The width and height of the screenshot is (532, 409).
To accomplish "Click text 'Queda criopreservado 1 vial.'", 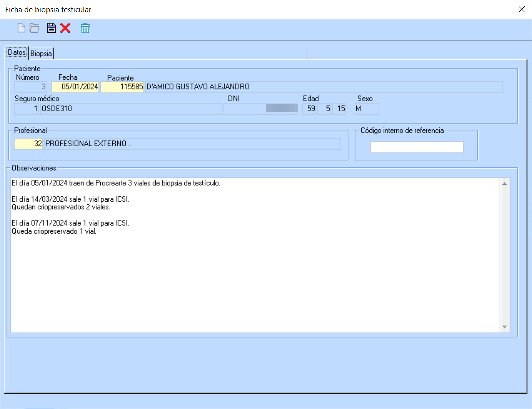I will click(x=54, y=231).
